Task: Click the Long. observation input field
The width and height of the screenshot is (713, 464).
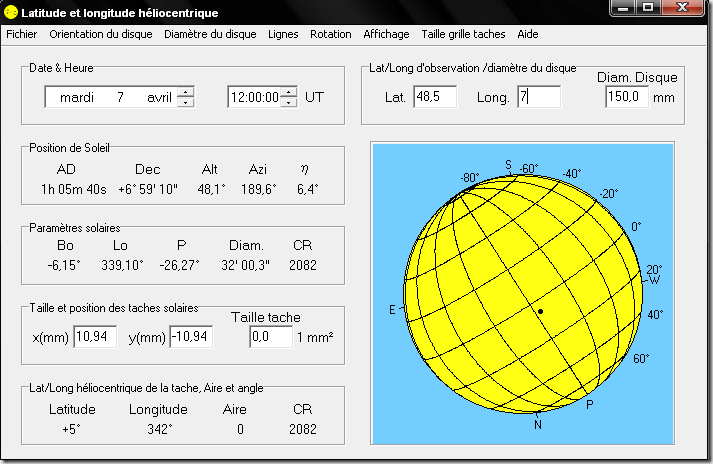Action: (x=538, y=97)
